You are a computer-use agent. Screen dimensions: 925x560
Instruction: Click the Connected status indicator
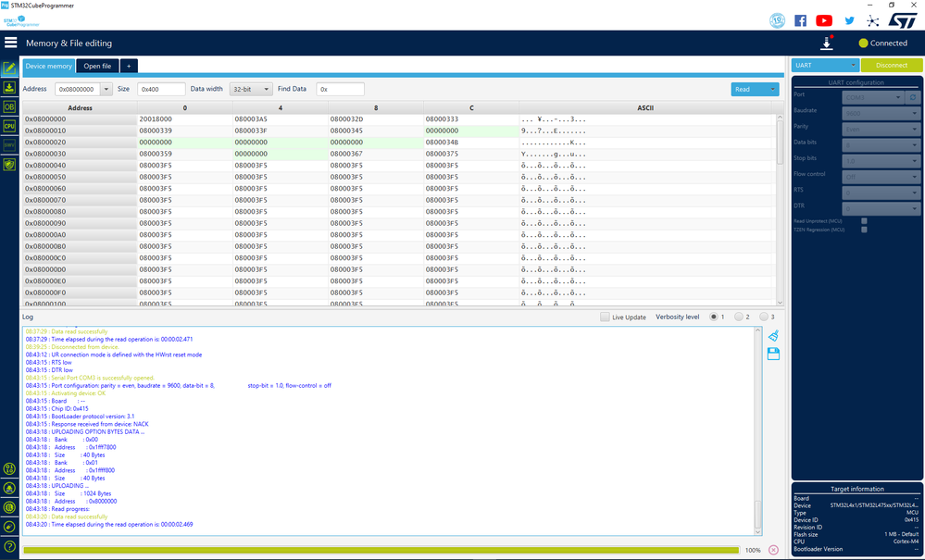pos(883,43)
